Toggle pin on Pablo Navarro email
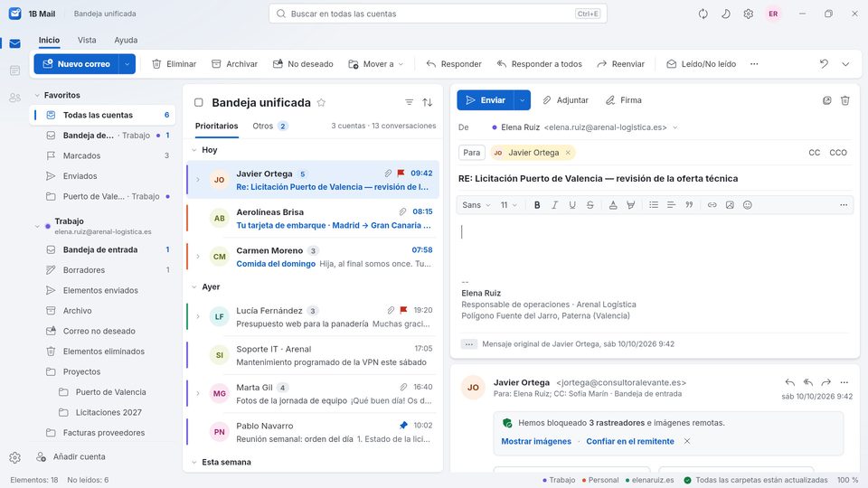The height and width of the screenshot is (488, 868). pos(403,426)
